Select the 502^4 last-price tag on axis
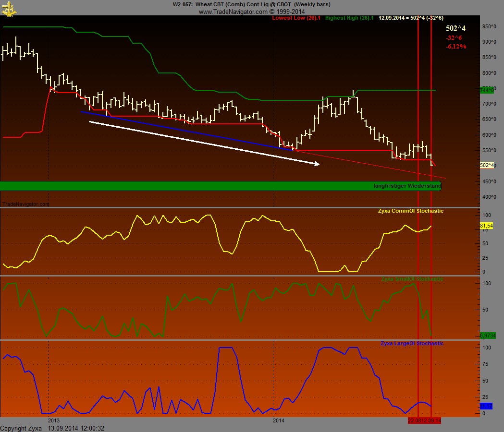Viewport: 504px width, 432px height. 487,165
